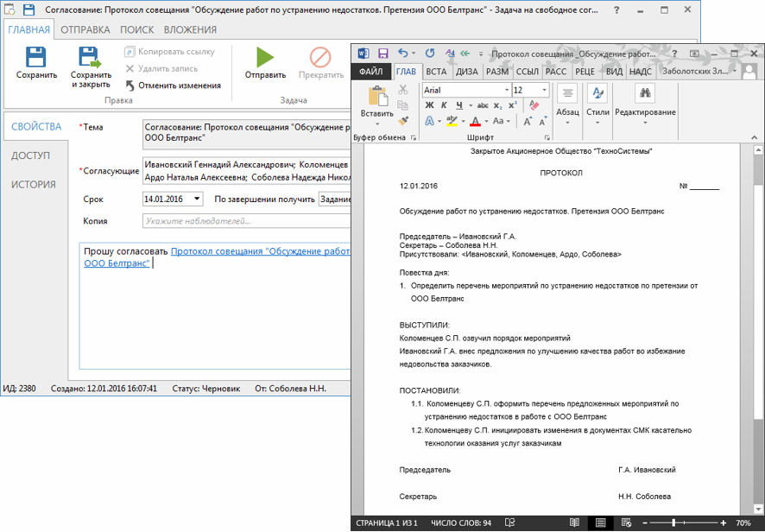This screenshot has height=532, width=765.
Task: Click the green Отправить send icon
Action: (x=265, y=58)
